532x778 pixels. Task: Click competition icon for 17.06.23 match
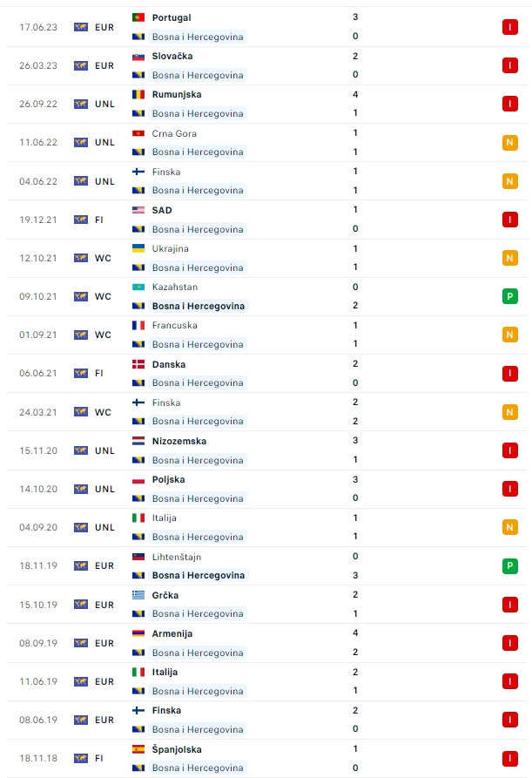click(81, 27)
